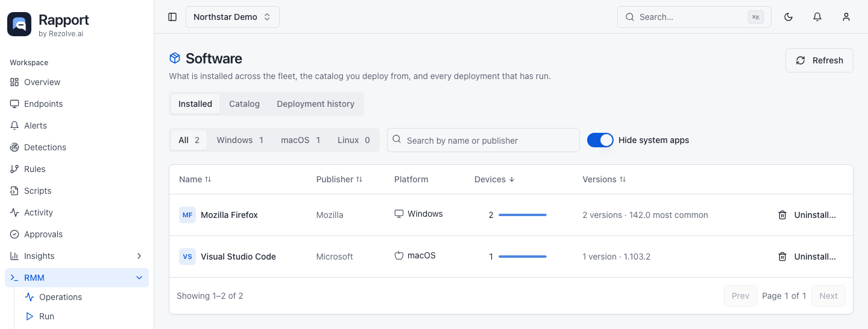Click the Endpoints monitor icon

pos(14,104)
